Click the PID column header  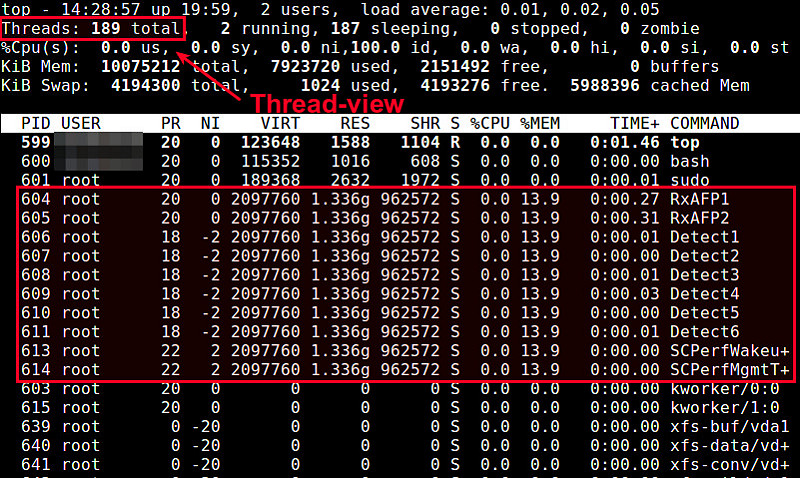click(x=36, y=123)
